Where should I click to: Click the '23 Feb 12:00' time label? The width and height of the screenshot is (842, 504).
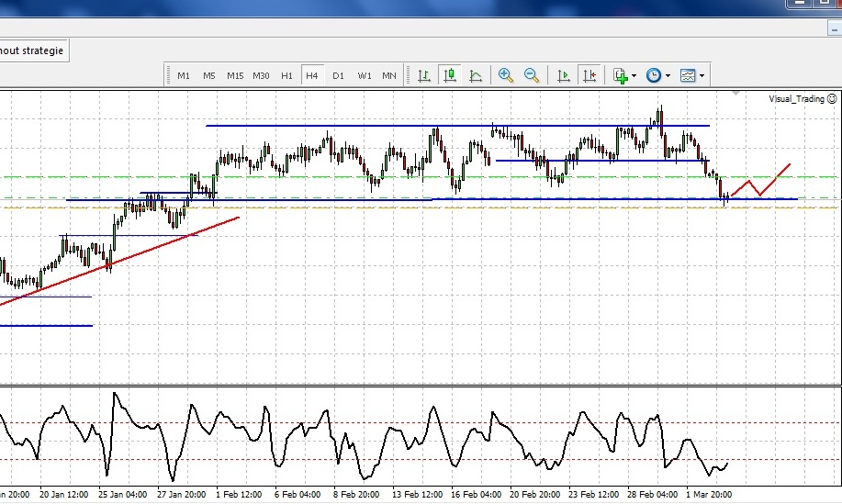(x=593, y=494)
